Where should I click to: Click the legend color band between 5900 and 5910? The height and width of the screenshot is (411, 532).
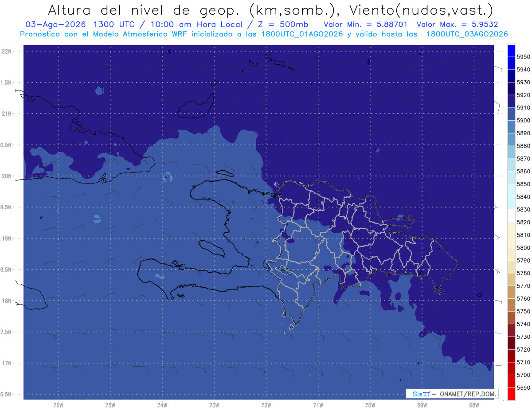click(x=511, y=114)
